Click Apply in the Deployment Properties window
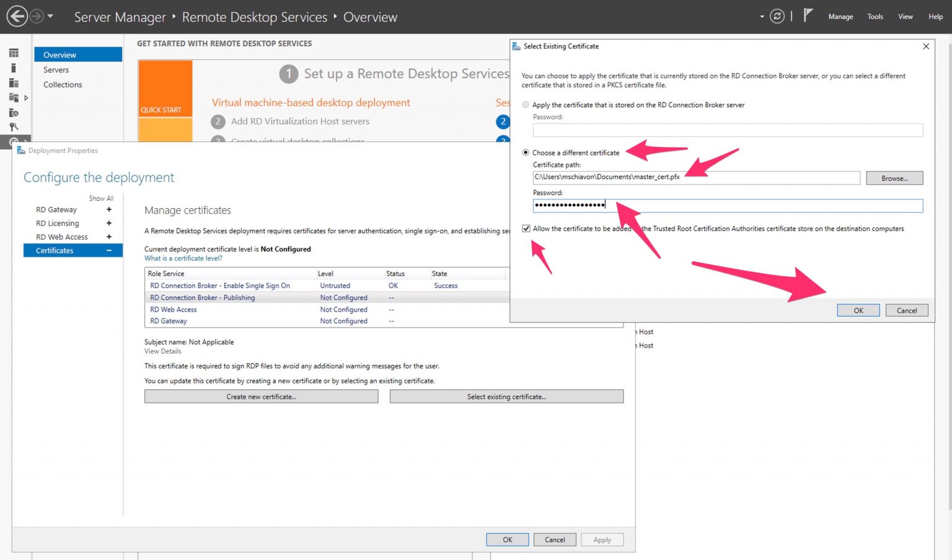 602,540
